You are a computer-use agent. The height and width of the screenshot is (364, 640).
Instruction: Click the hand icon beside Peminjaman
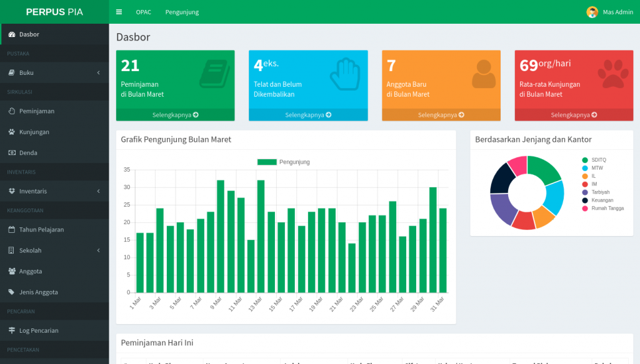coord(12,111)
